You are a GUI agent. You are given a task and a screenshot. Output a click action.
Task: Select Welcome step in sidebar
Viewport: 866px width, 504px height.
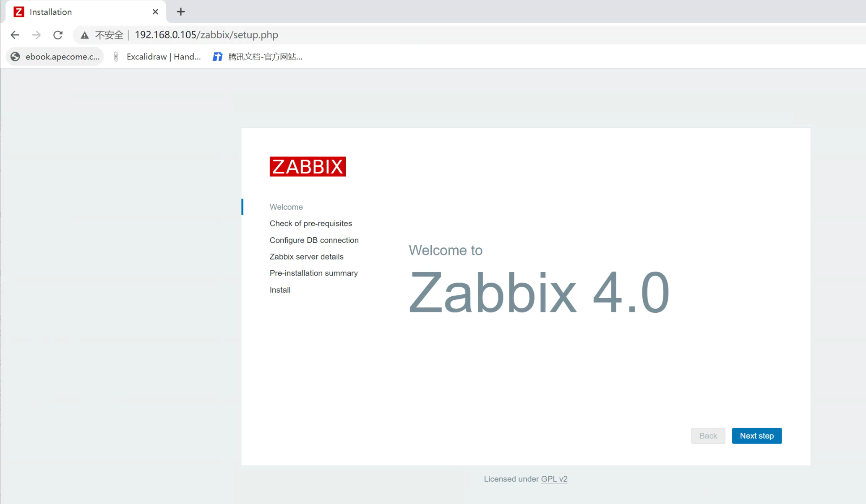click(x=286, y=207)
